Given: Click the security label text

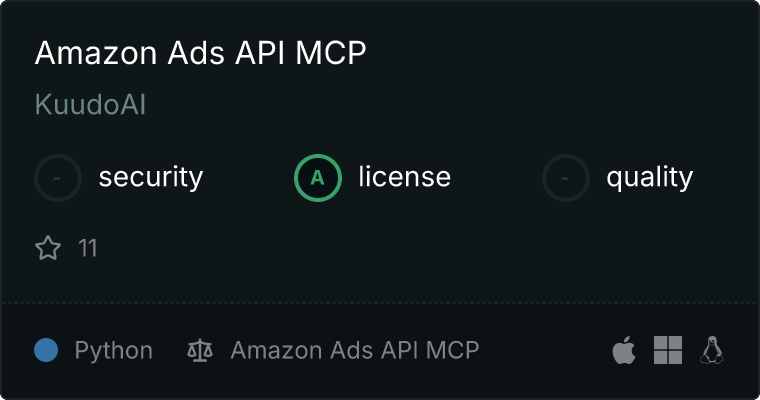Looking at the screenshot, I should (x=151, y=177).
